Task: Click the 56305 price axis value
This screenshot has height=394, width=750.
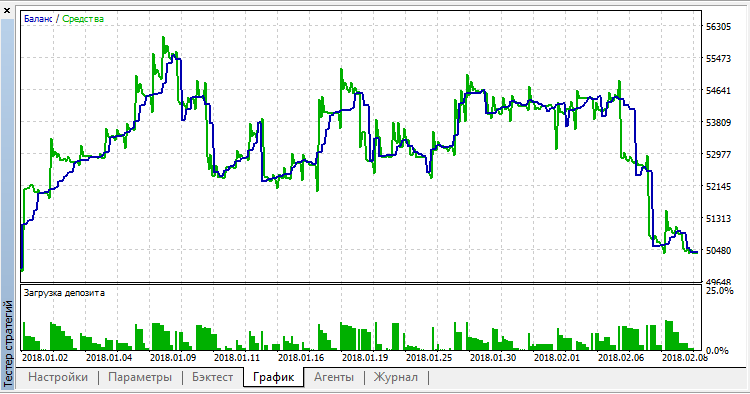Action: click(718, 27)
